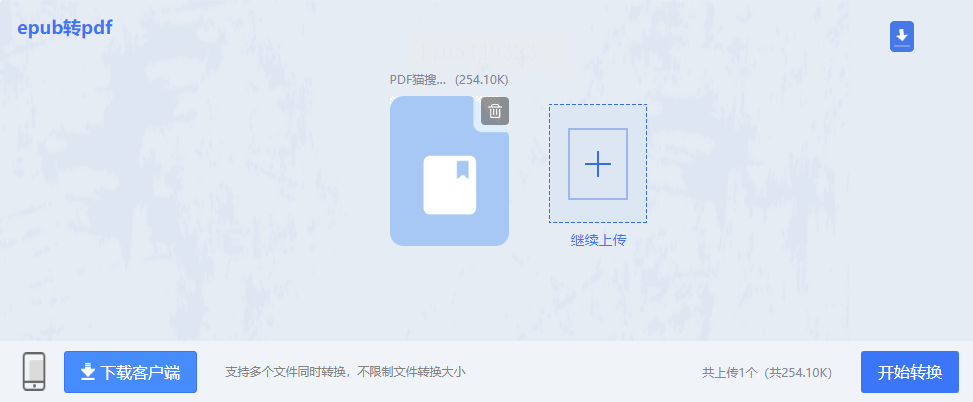
Task: Click the bookmark ribbon on book icon
Action: 462,169
